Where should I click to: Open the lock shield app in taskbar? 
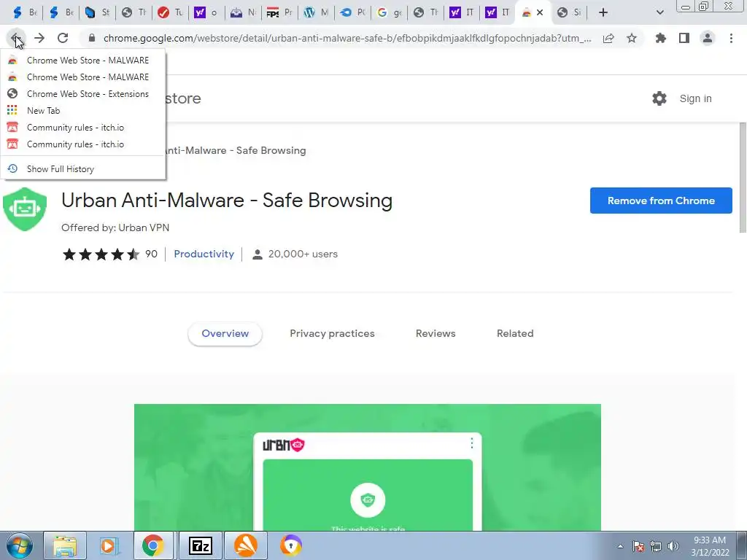(x=290, y=545)
